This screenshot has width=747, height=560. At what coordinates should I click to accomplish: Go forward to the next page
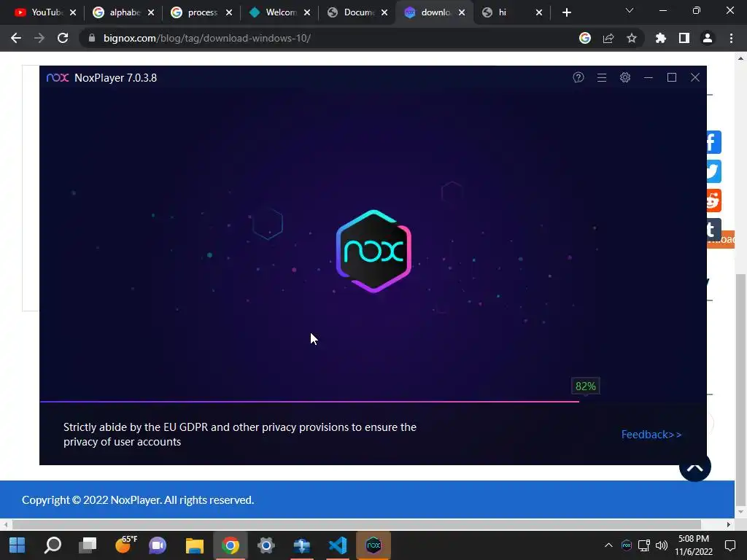click(x=39, y=38)
